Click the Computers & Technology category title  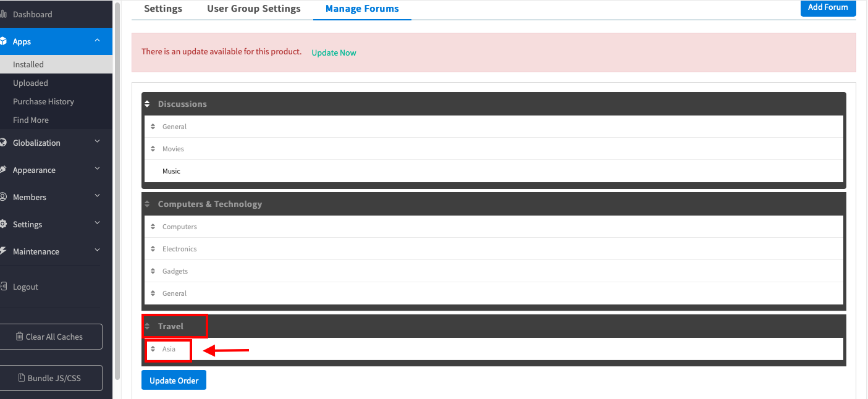click(210, 204)
